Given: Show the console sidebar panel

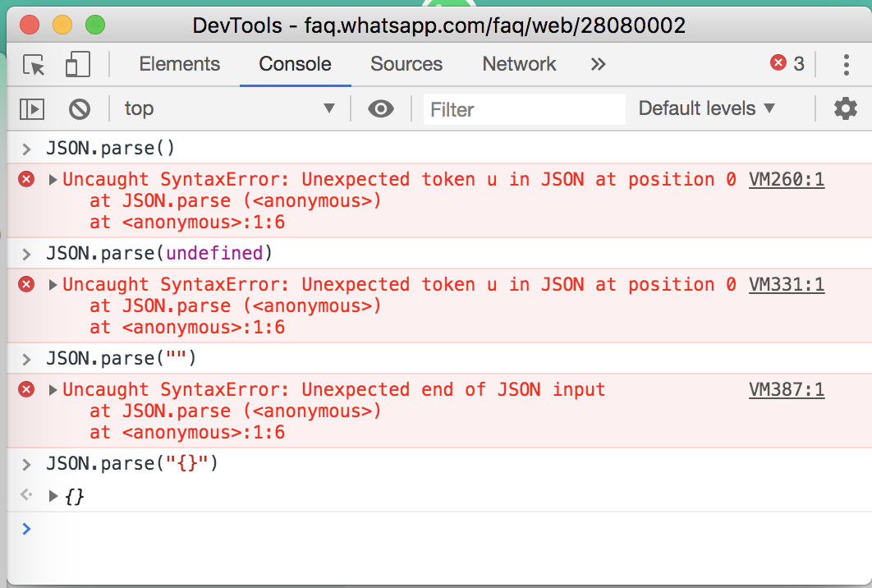Looking at the screenshot, I should 32,108.
